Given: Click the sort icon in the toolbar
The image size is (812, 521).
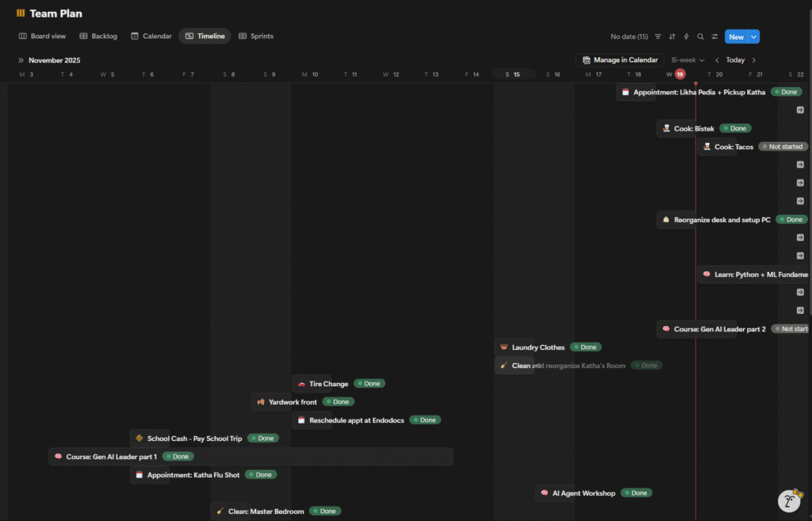Looking at the screenshot, I should click(670, 36).
